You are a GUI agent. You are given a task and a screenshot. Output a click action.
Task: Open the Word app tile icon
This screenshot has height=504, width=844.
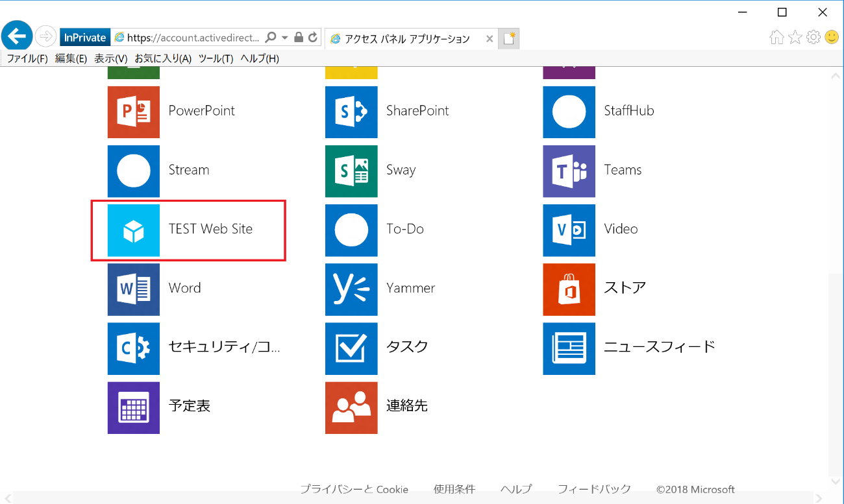[134, 289]
